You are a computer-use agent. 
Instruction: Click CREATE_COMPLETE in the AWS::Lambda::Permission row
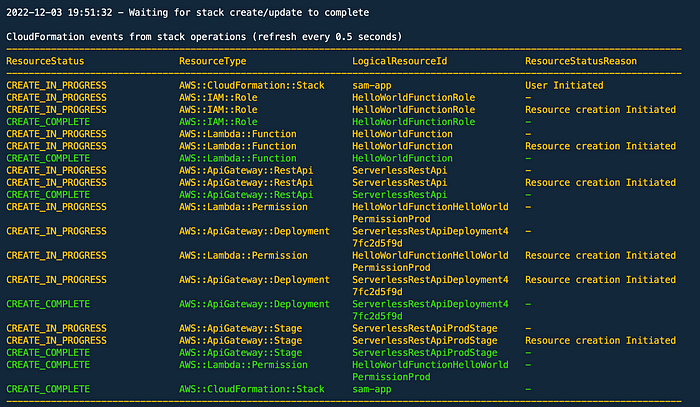[48, 365]
